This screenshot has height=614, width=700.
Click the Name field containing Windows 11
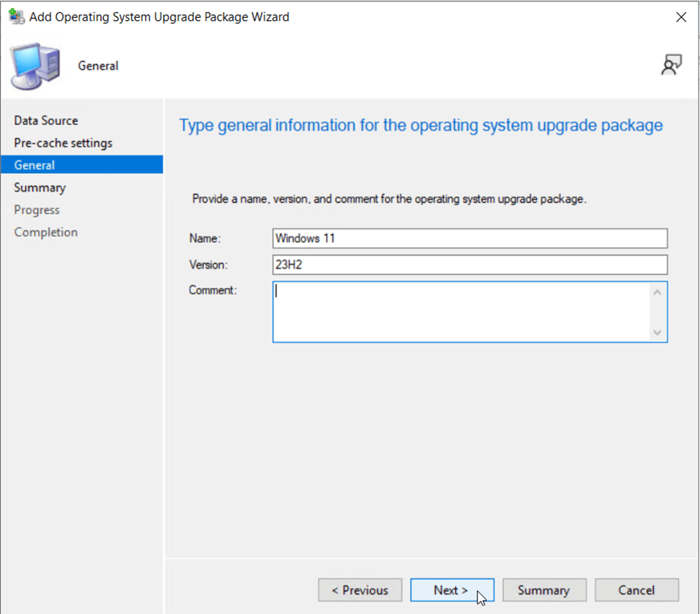click(470, 238)
